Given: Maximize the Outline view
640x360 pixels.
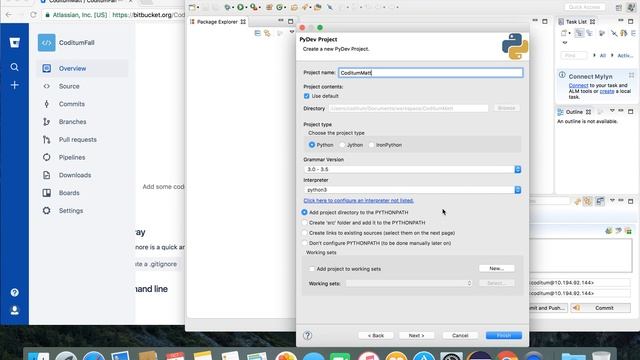Looking at the screenshot, I should pyautogui.click(x=631, y=111).
